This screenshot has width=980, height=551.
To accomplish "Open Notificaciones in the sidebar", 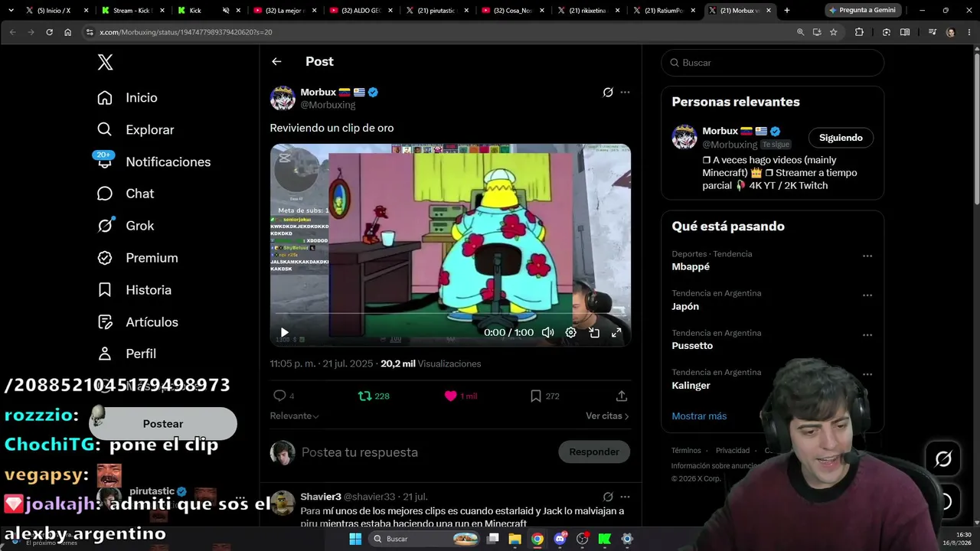I will (x=153, y=162).
